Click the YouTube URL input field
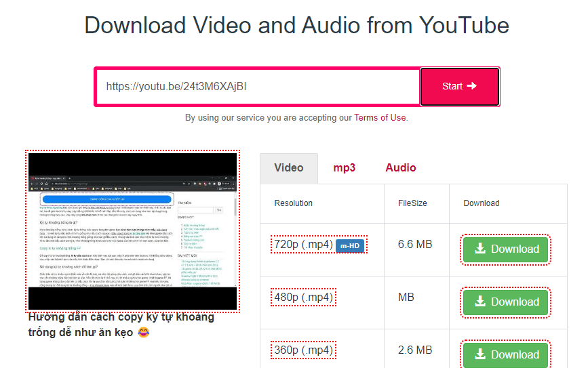588x368 pixels. click(258, 86)
